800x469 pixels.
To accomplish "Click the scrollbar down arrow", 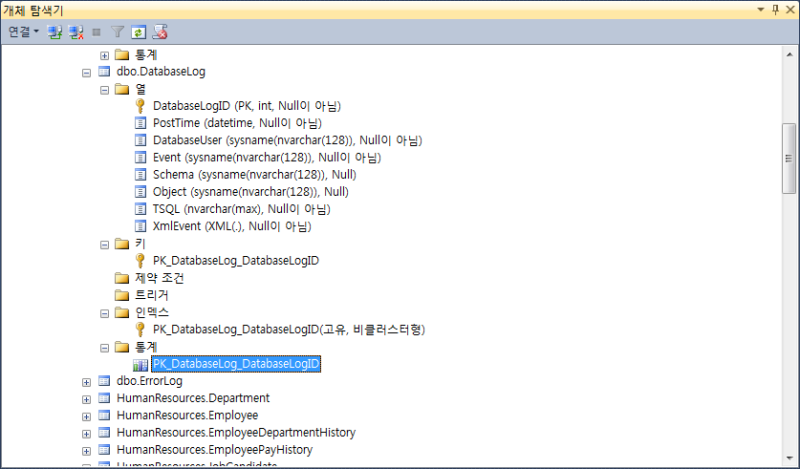I will click(789, 458).
